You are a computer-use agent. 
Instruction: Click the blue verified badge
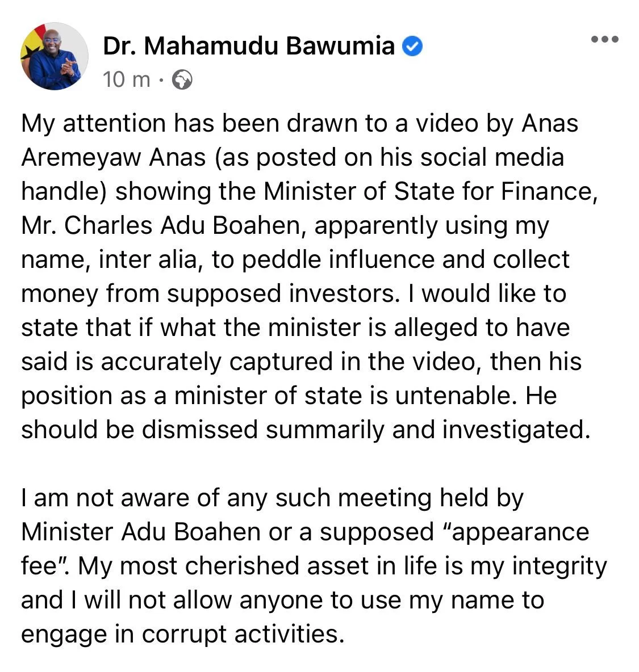412,47
